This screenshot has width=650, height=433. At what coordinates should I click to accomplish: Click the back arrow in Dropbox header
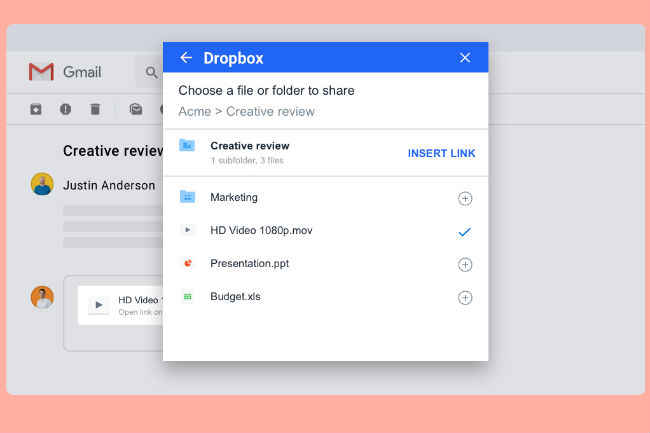(186, 58)
